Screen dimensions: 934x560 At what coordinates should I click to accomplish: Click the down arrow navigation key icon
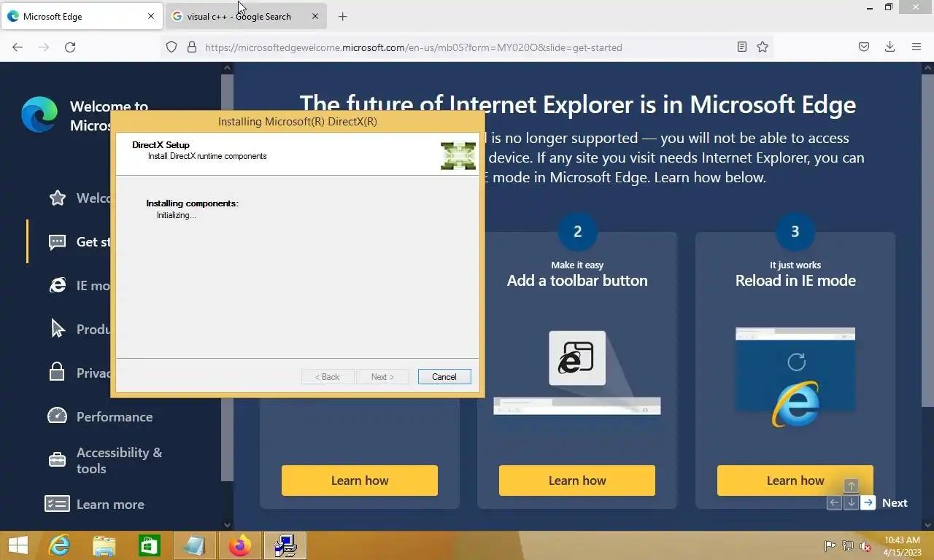coord(851,502)
